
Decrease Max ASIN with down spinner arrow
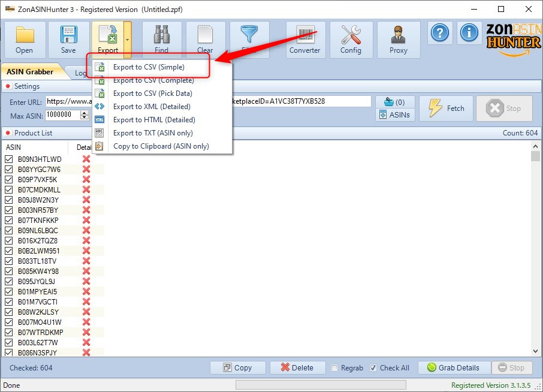point(85,117)
